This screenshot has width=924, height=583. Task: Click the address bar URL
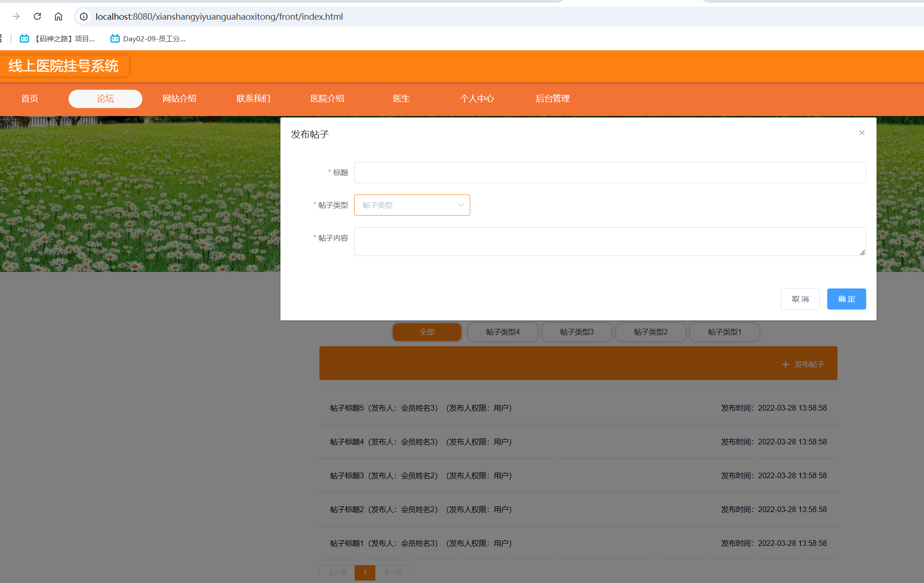click(219, 16)
